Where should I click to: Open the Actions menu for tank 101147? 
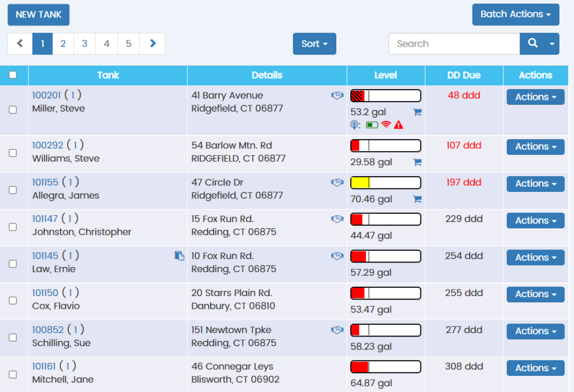535,220
